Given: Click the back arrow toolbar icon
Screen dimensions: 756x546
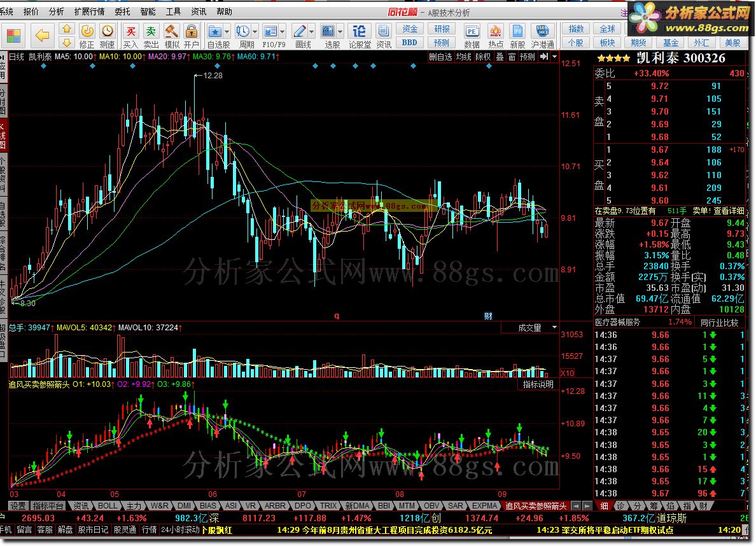Looking at the screenshot, I should click(x=43, y=35).
